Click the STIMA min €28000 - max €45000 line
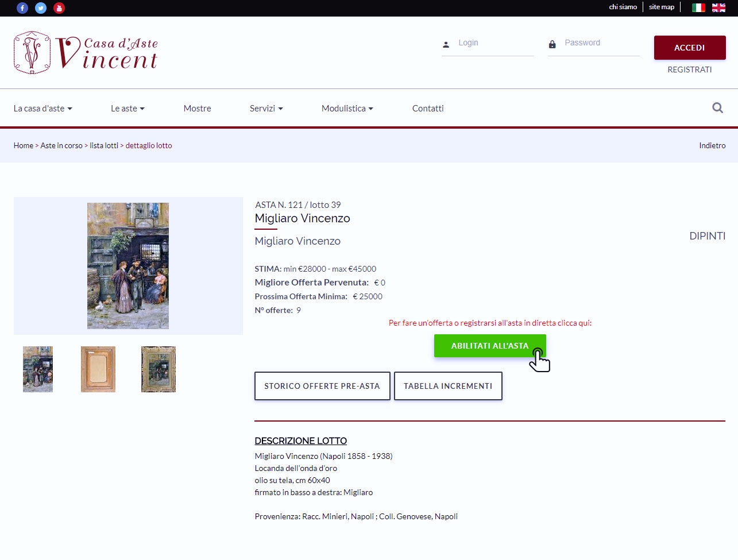Screen dimensions: 738x560 [316, 269]
